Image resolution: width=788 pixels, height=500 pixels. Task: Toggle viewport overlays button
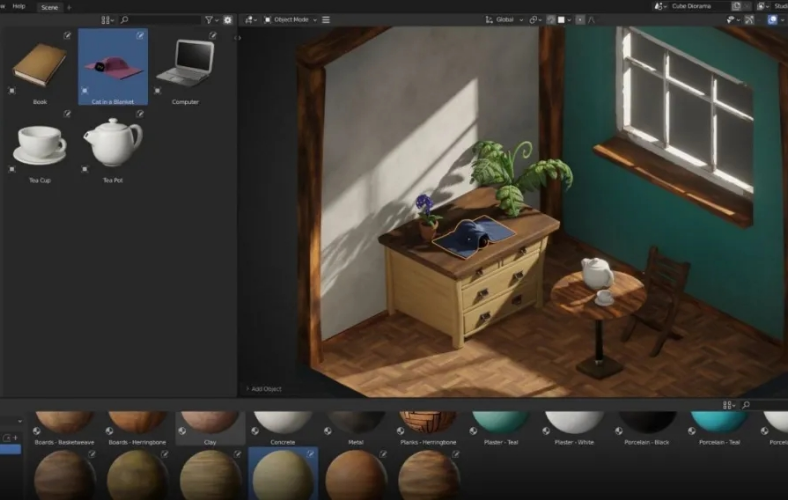[772, 20]
